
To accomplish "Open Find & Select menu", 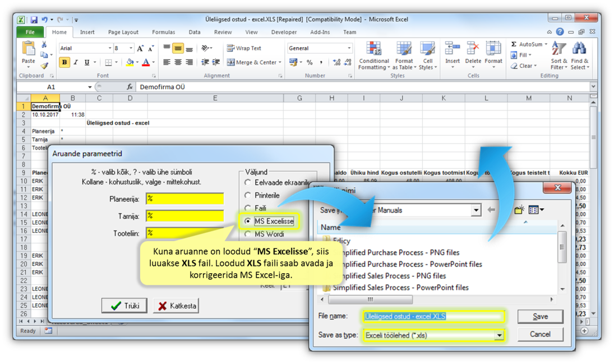I will click(580, 56).
